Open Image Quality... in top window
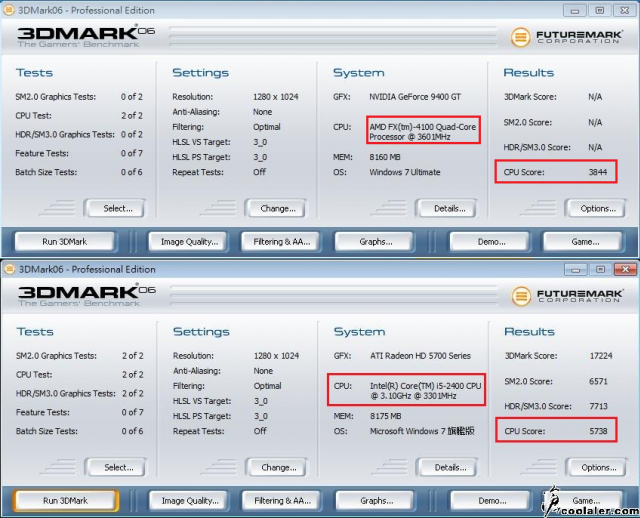Image resolution: width=640 pixels, height=518 pixels. pos(189,241)
